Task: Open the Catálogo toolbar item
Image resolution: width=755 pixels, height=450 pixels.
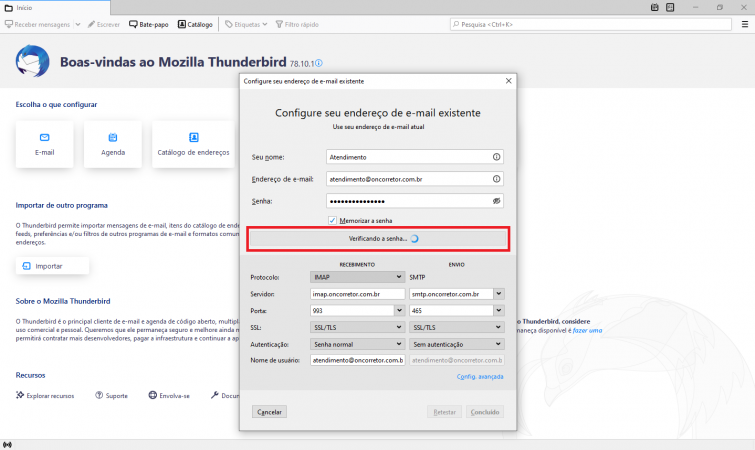Action: [x=195, y=25]
